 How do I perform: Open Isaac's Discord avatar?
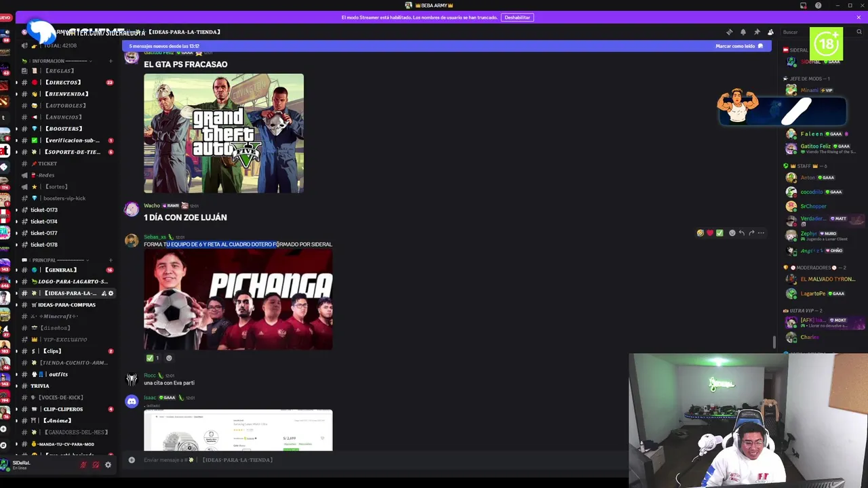(132, 402)
